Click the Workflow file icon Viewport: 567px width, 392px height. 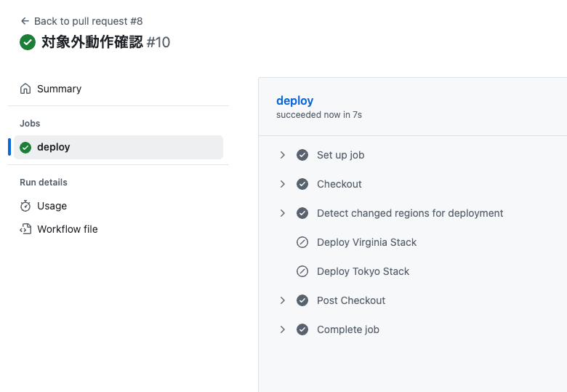click(x=25, y=229)
